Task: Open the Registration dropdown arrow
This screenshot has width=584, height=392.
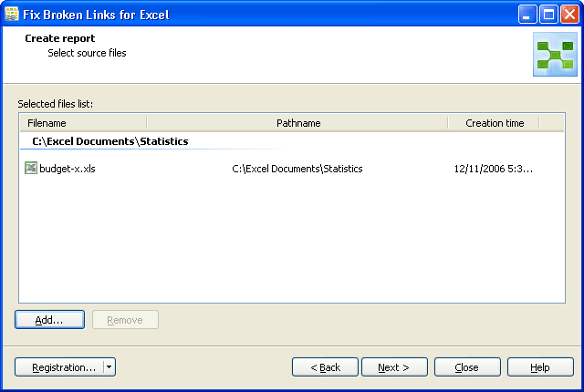Action: (109, 367)
